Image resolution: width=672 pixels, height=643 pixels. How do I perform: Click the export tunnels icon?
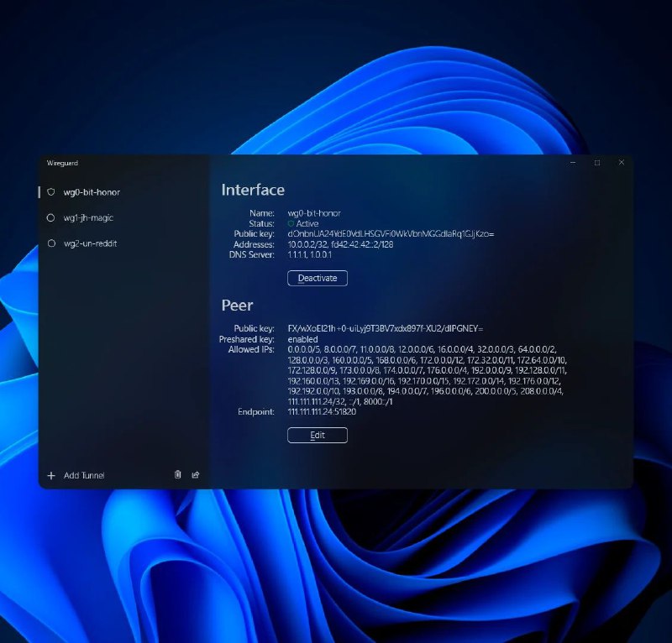[196, 474]
